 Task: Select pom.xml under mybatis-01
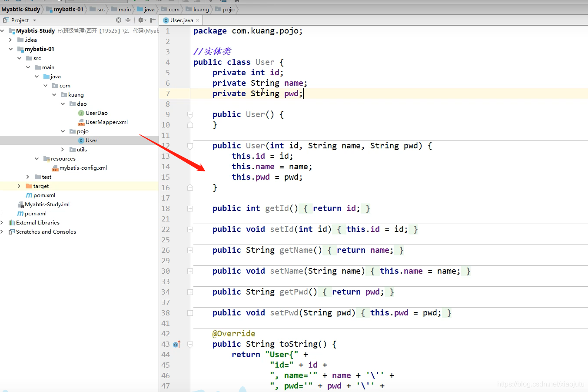click(44, 195)
